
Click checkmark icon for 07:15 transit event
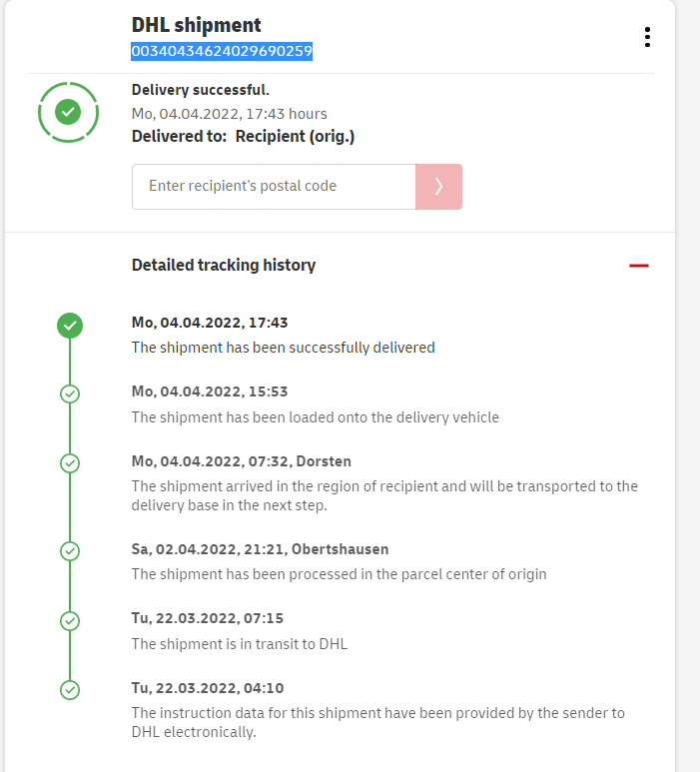point(70,620)
